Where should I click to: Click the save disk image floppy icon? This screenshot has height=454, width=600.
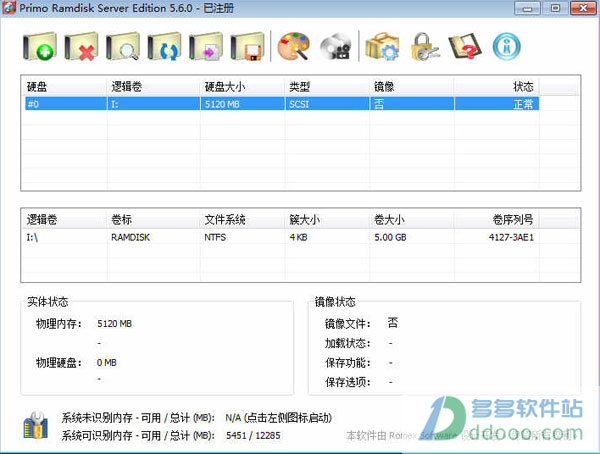(247, 46)
